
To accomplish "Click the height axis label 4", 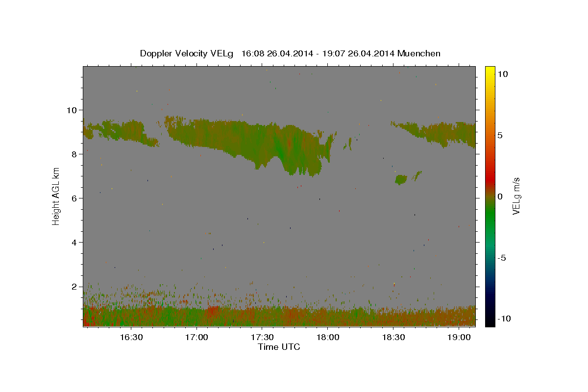I will coord(74,242).
